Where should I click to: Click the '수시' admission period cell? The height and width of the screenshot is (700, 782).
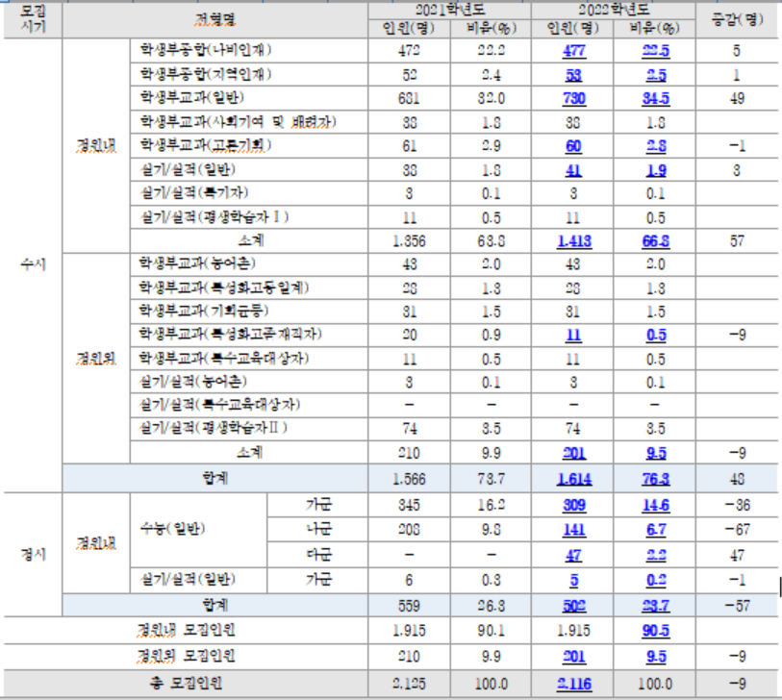coord(33,264)
